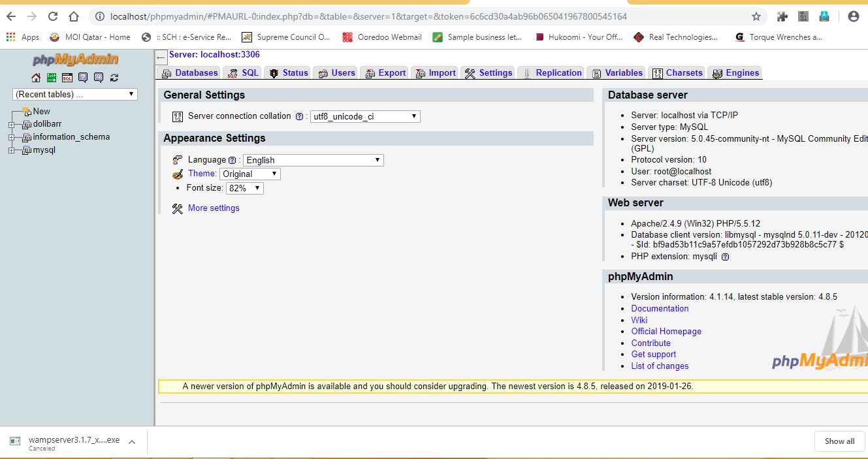Screen dimensions: 868x459
Task: Open the Apps bookmarks shortcut
Action: [x=23, y=37]
